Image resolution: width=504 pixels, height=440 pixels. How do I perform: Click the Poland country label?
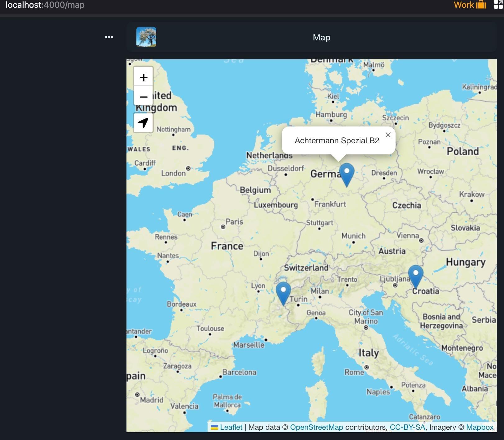463,151
